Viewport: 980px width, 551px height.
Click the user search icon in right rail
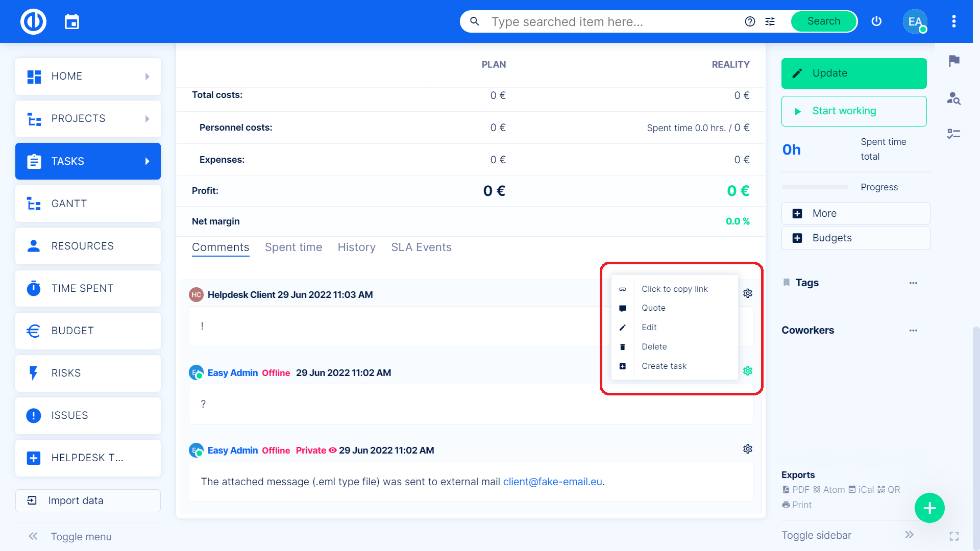pyautogui.click(x=954, y=98)
